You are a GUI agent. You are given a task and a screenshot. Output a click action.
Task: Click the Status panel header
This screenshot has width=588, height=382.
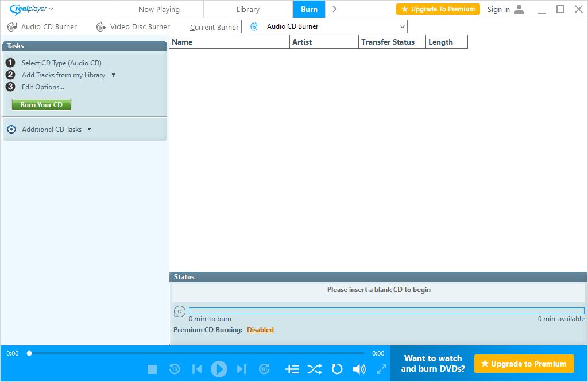[378, 277]
